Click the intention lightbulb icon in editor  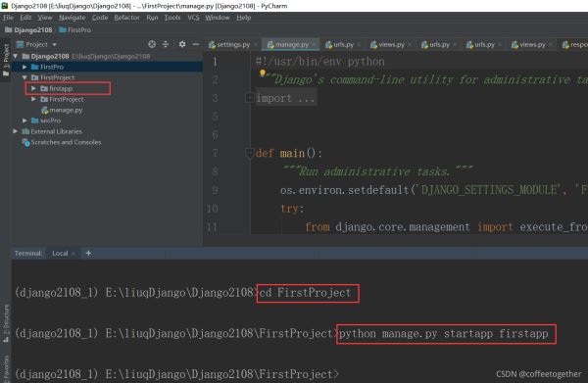point(263,73)
